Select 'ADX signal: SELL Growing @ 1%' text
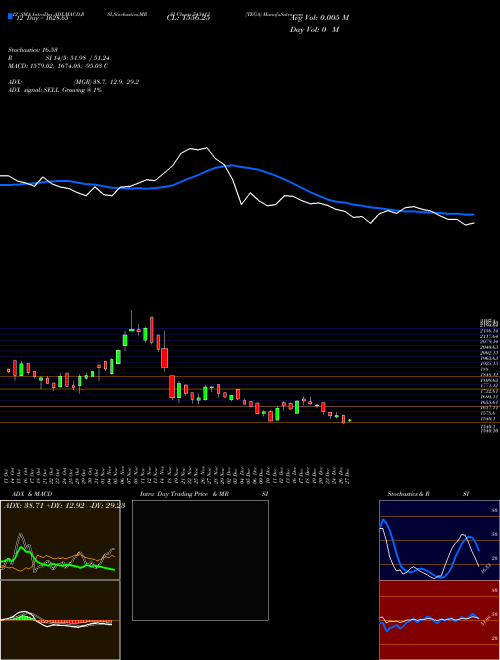The image size is (500, 660). (x=55, y=90)
